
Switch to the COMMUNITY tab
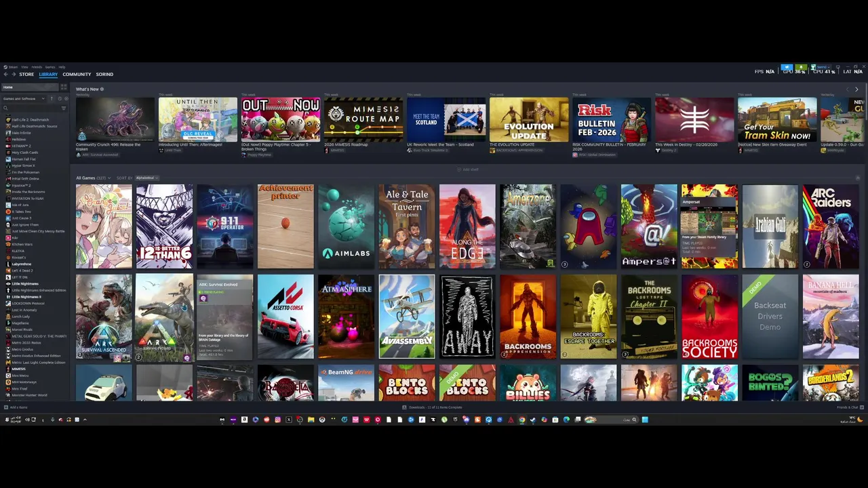click(x=77, y=74)
